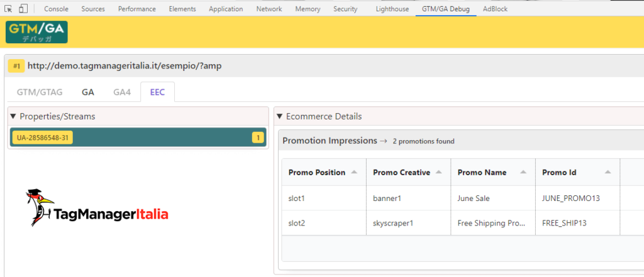Open the Console DevTools panel
The width and height of the screenshot is (644, 277).
(x=56, y=9)
